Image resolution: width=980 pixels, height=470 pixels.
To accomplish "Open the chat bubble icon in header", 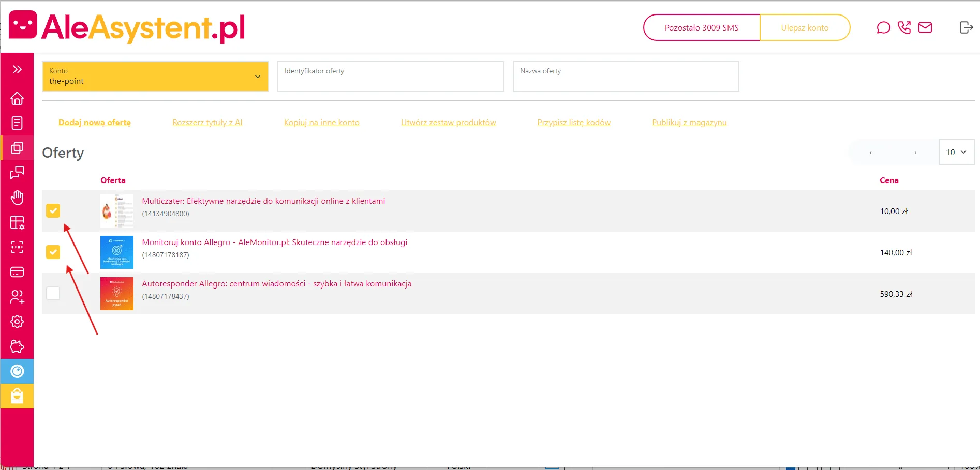I will pyautogui.click(x=883, y=27).
